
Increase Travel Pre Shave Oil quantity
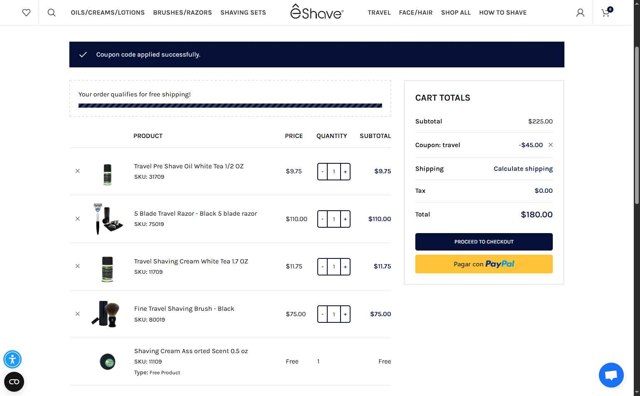[x=345, y=171]
